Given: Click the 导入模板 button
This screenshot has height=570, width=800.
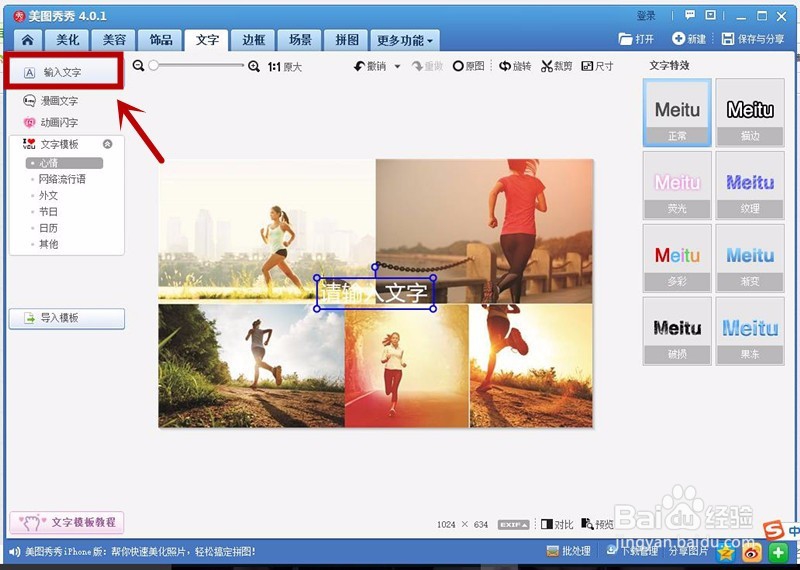Looking at the screenshot, I should point(67,318).
